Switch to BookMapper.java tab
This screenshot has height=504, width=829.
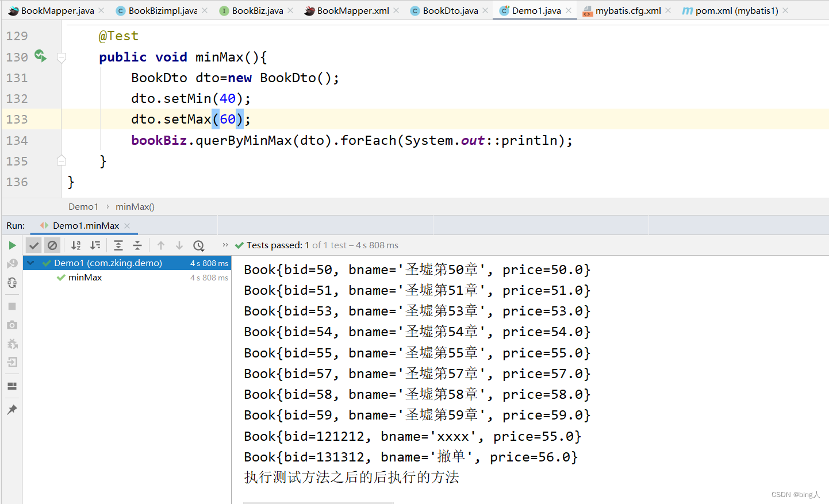pyautogui.click(x=57, y=10)
